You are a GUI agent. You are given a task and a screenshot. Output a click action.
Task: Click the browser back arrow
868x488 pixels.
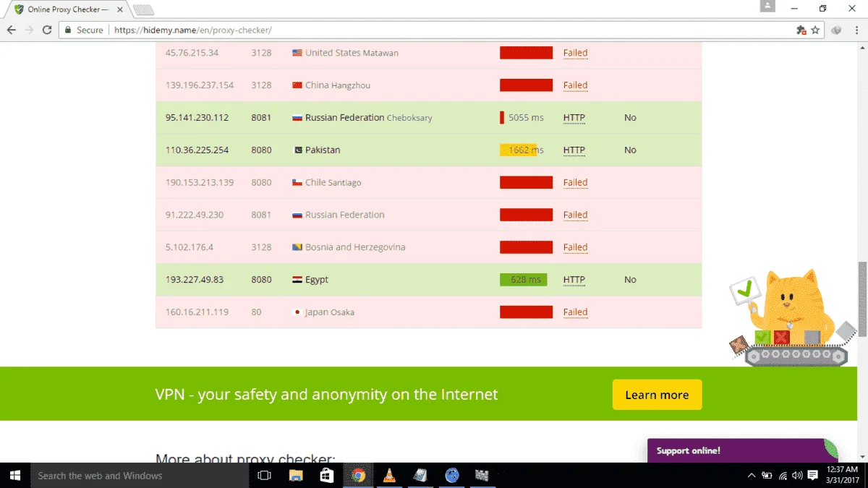point(12,30)
